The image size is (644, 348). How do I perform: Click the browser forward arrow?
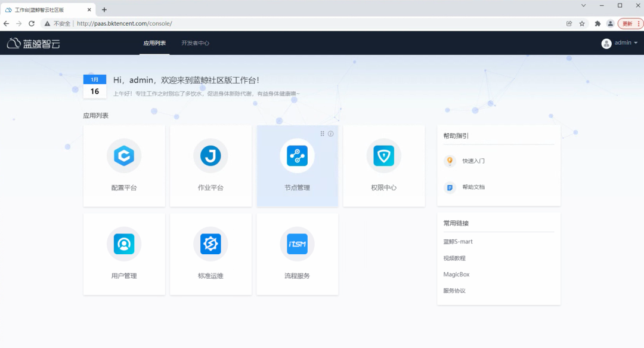pyautogui.click(x=19, y=23)
